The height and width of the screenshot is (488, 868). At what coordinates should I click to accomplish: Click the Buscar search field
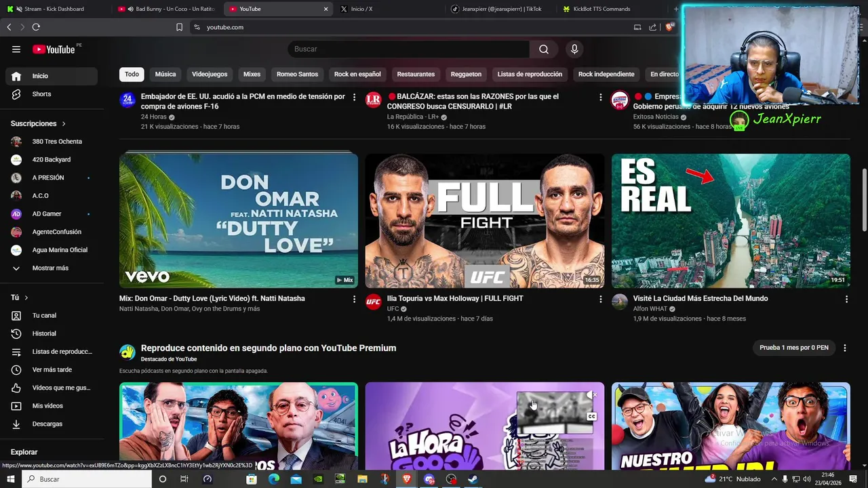409,49
